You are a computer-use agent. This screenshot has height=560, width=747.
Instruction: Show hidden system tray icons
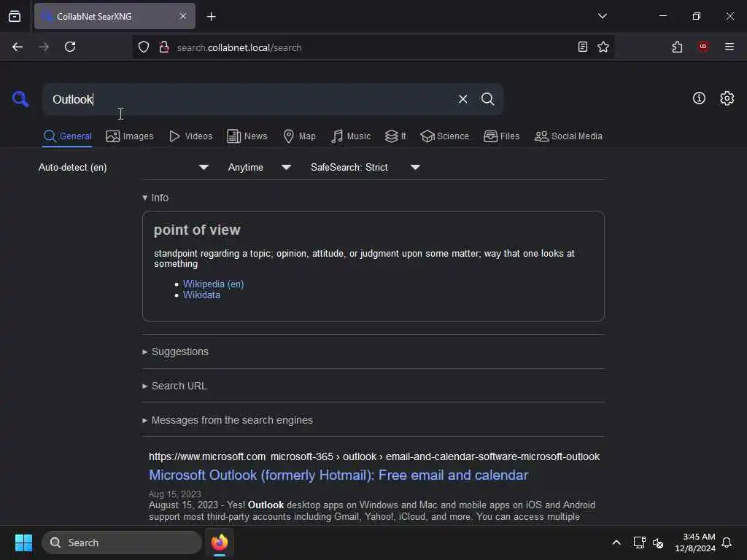tap(616, 542)
